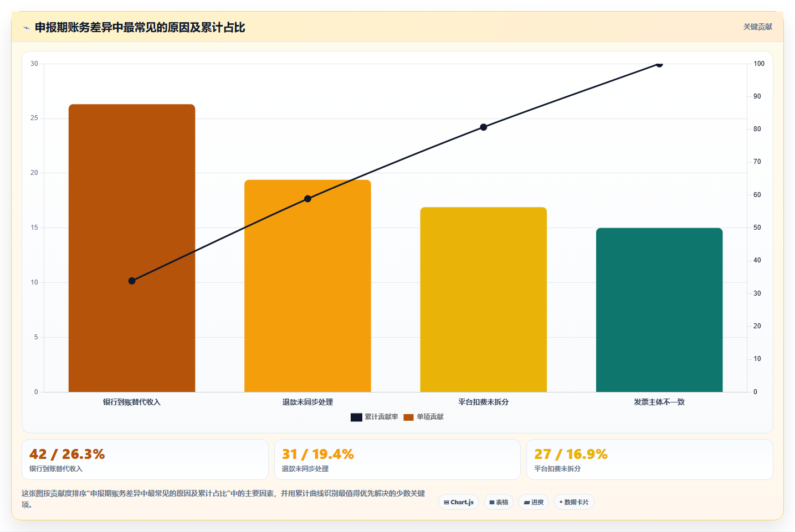Click the Chart.js tag chip
795x532 pixels.
459,502
